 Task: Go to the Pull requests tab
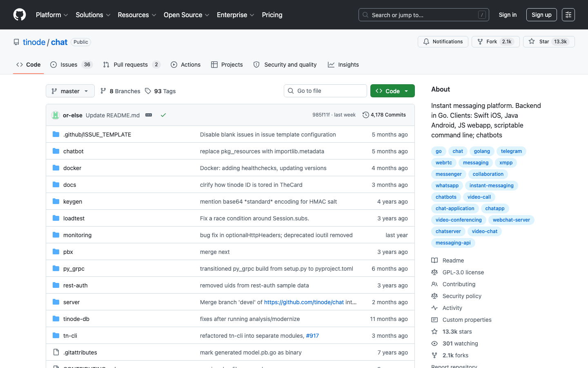coord(131,65)
